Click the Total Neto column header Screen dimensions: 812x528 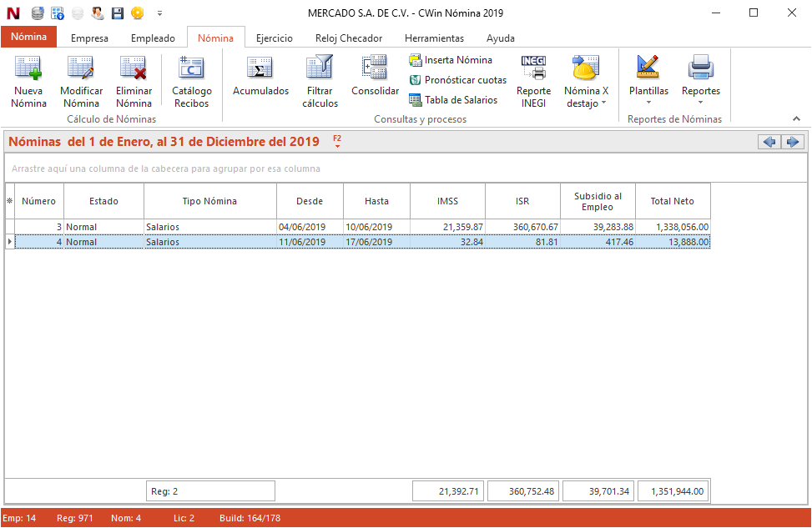pyautogui.click(x=673, y=201)
